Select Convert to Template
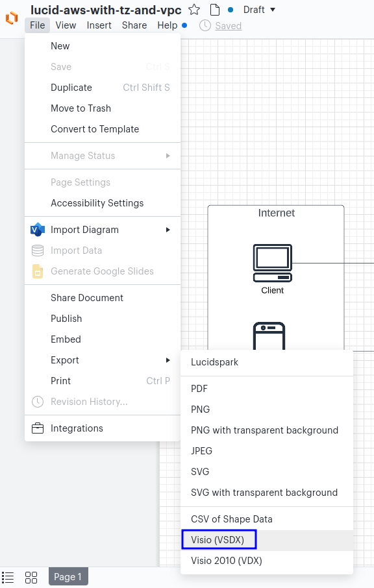 [103, 129]
